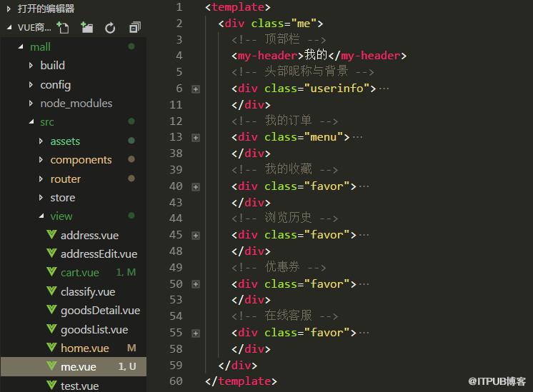
Task: Click the Collapse All folders icon
Action: click(x=135, y=28)
